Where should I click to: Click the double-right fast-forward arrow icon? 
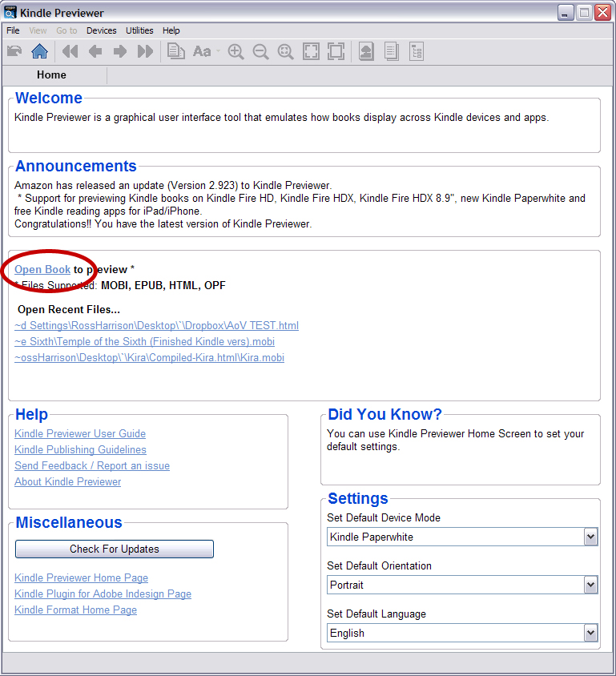145,51
